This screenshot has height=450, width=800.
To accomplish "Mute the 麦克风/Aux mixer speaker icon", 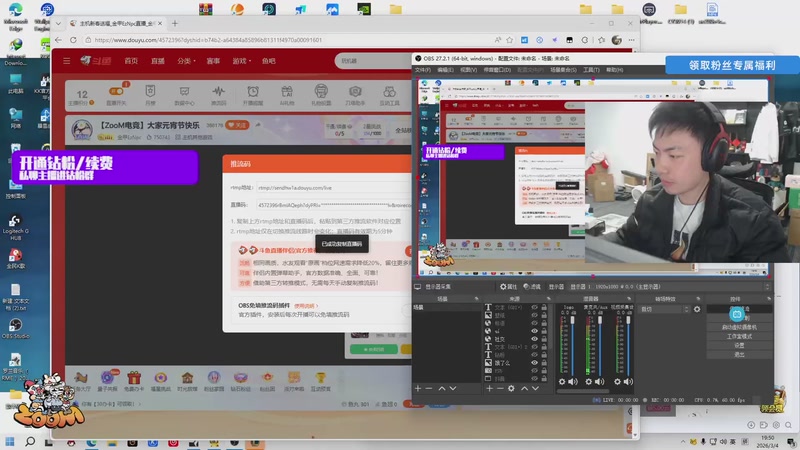I will point(600,381).
